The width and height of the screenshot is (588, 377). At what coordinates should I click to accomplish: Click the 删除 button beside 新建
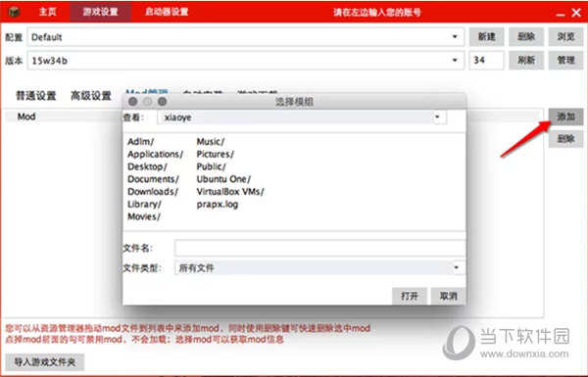[526, 37]
